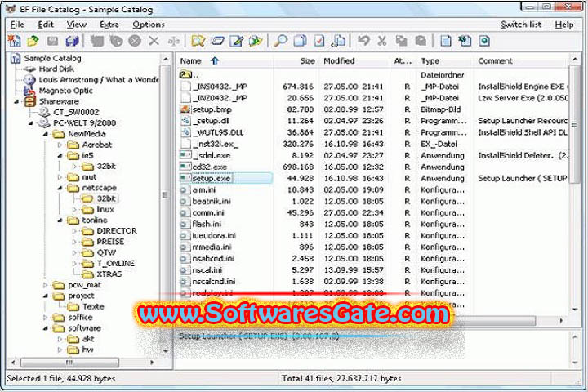Click the Open catalog folder icon
This screenshot has width=588, height=392.
coord(33,41)
